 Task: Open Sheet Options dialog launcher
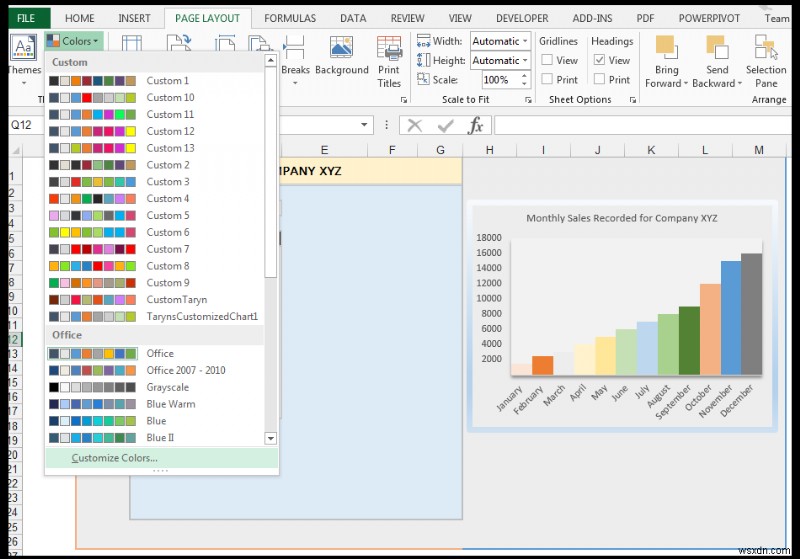click(633, 100)
